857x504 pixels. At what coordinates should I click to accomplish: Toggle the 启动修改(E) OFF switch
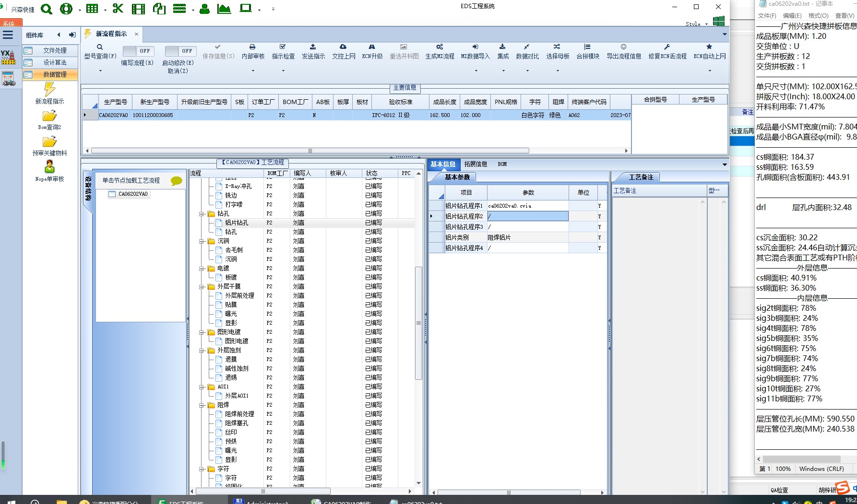(x=180, y=51)
